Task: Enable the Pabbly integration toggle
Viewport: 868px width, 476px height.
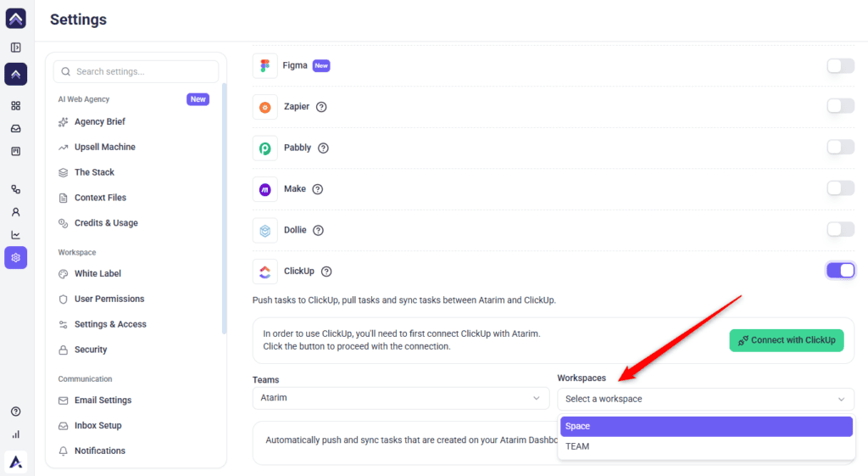Action: point(840,147)
